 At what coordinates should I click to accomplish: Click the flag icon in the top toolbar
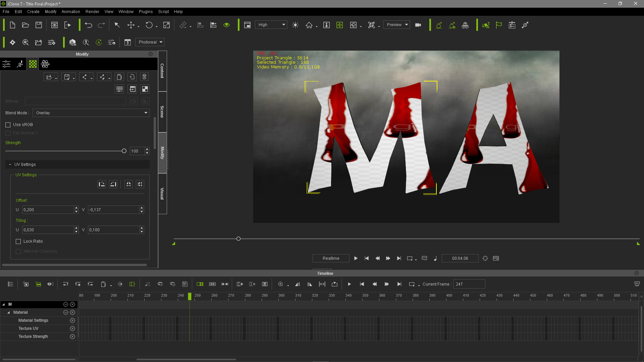click(x=499, y=25)
